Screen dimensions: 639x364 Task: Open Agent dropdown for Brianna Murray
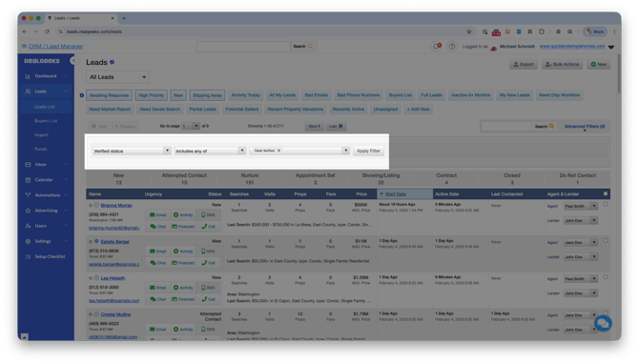tap(581, 207)
